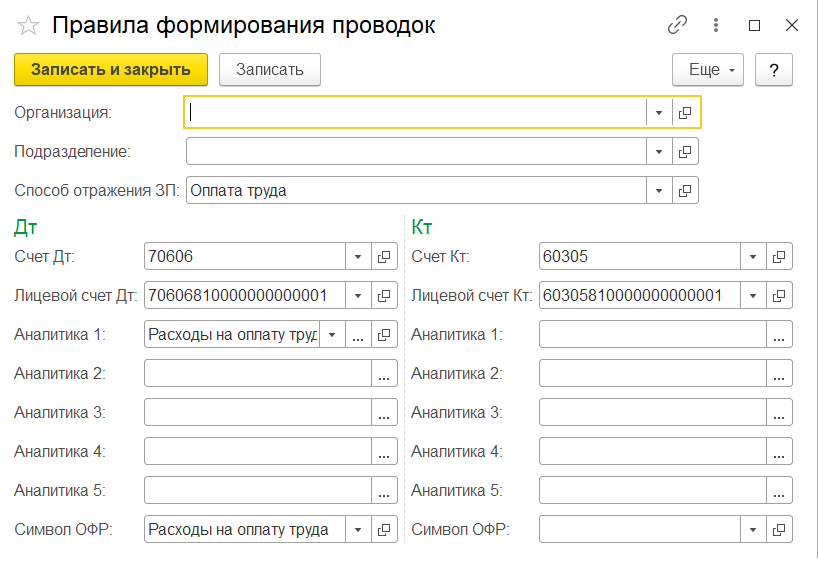Open the Символ ОФР credit record
The image size is (818, 580).
point(779,530)
